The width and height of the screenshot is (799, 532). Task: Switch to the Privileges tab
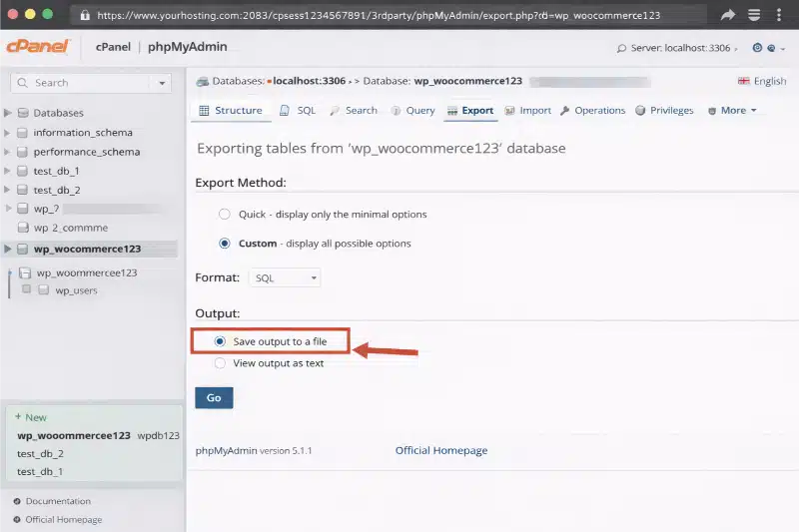click(x=664, y=111)
